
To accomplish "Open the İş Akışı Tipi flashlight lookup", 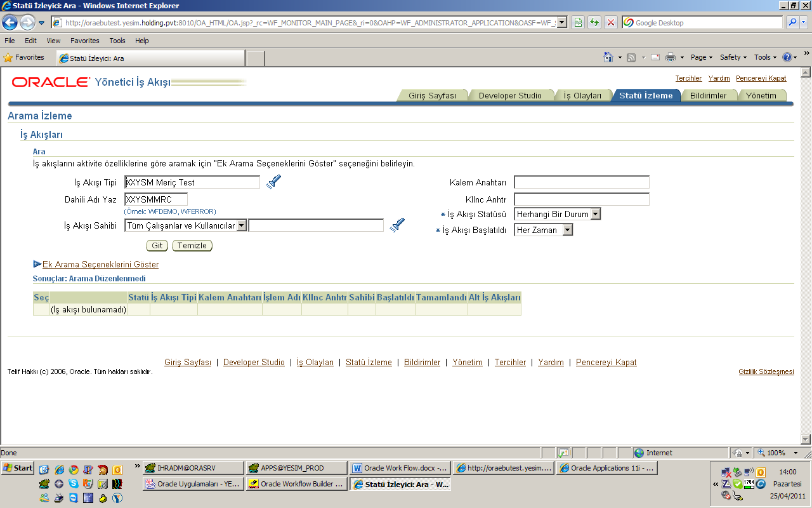I will (x=273, y=182).
